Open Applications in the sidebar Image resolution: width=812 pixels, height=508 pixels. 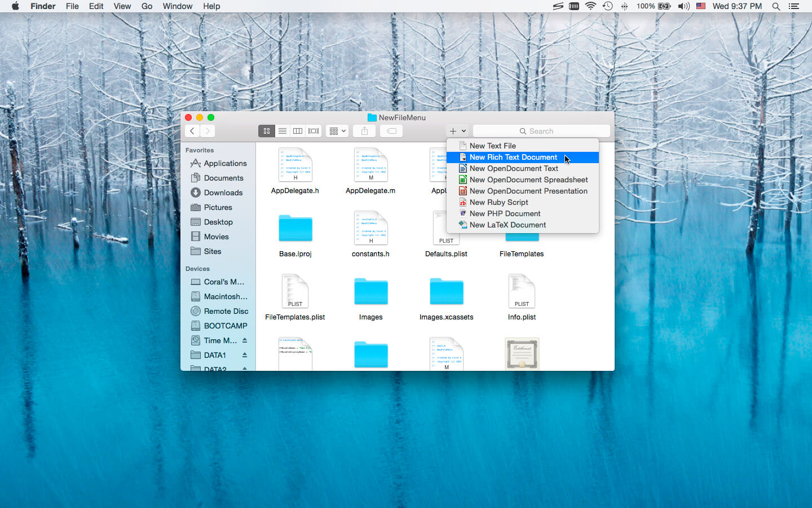coord(218,163)
